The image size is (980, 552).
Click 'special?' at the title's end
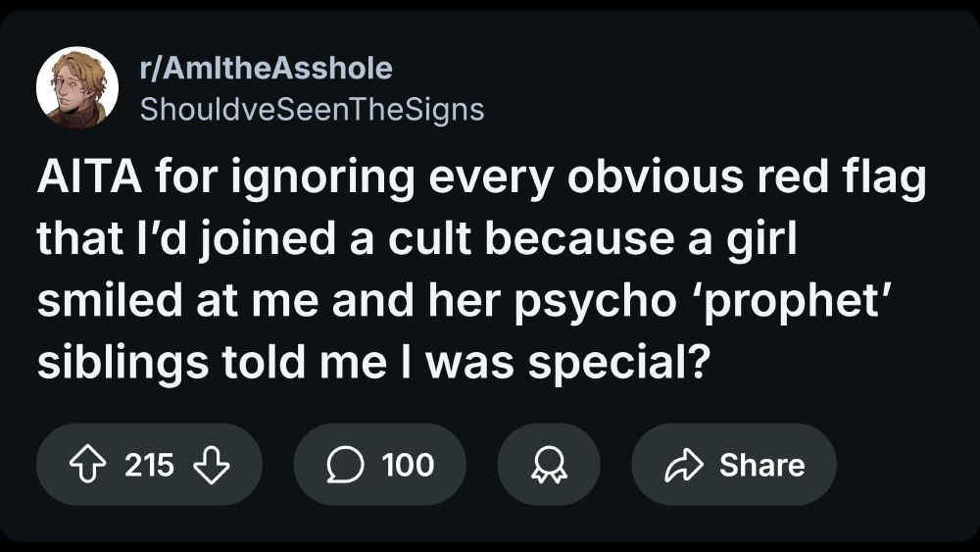[x=620, y=362]
